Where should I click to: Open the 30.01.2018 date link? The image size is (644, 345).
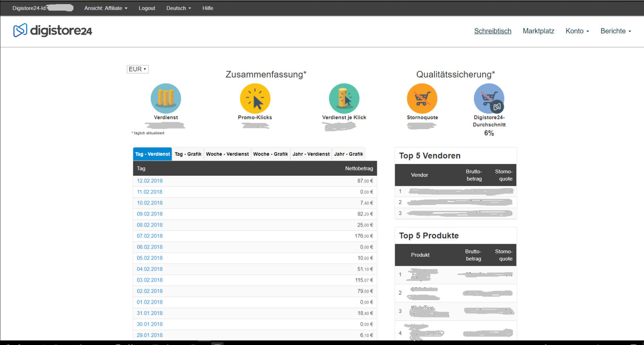tap(150, 324)
